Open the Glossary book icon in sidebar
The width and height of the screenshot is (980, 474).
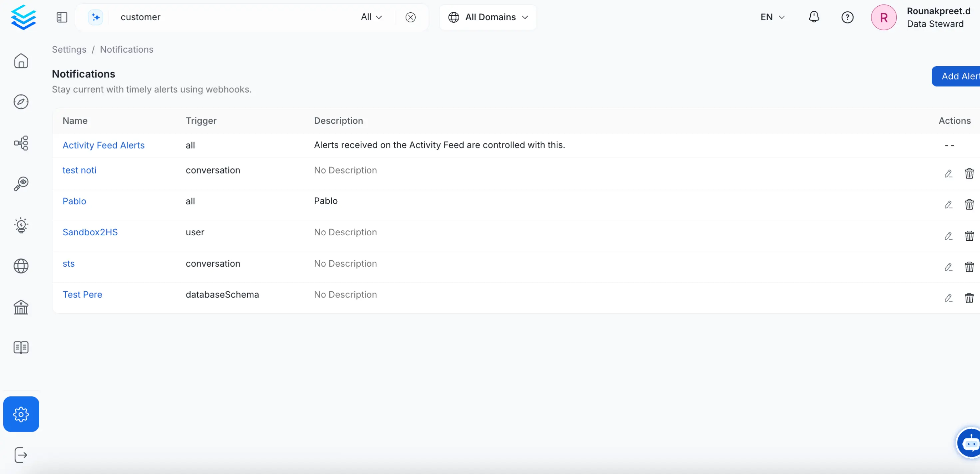coord(21,347)
